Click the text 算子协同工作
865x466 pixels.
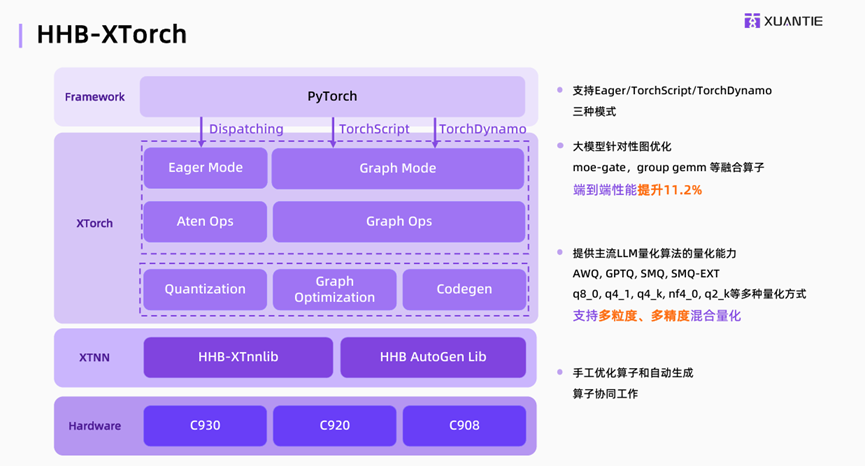click(605, 394)
